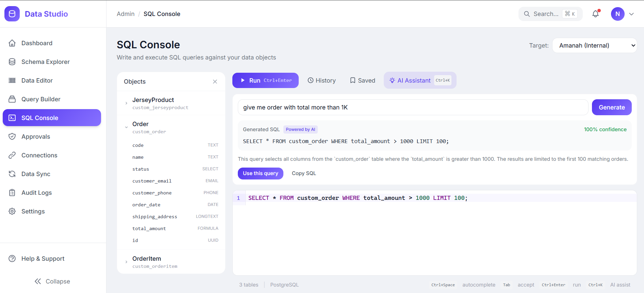Close the Objects panel
This screenshot has height=293, width=644.
(x=215, y=82)
